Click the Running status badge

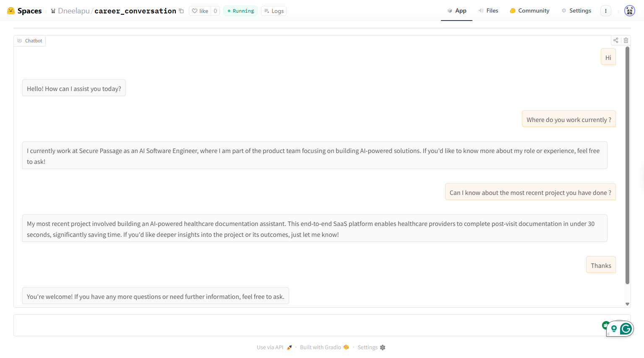(240, 11)
